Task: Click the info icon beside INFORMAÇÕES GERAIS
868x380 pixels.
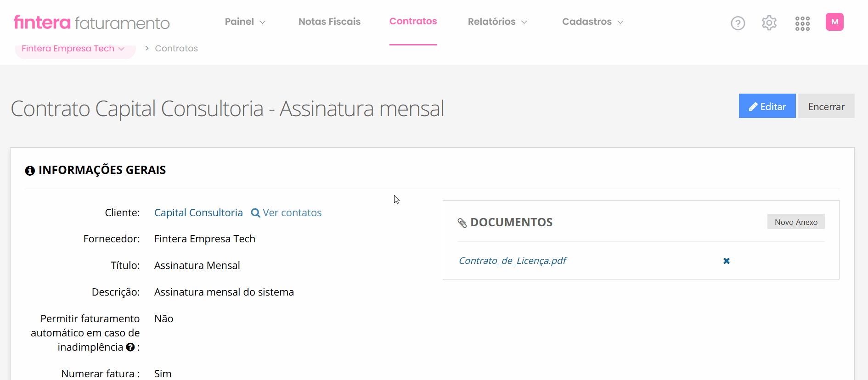Action: tap(30, 171)
